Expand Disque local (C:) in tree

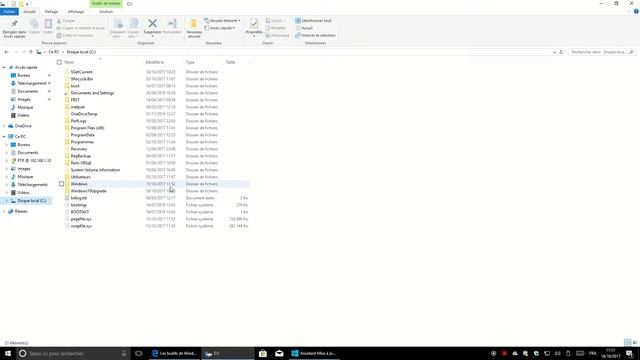pyautogui.click(x=7, y=201)
